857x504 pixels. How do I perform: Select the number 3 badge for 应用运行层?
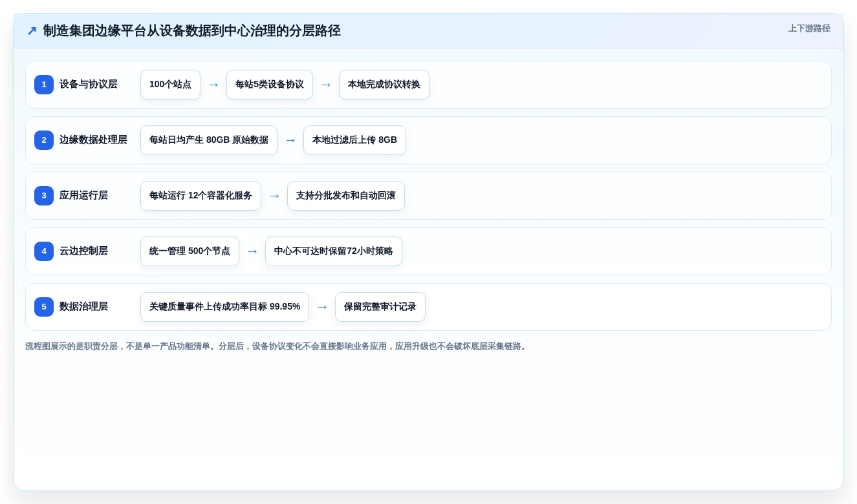[44, 196]
